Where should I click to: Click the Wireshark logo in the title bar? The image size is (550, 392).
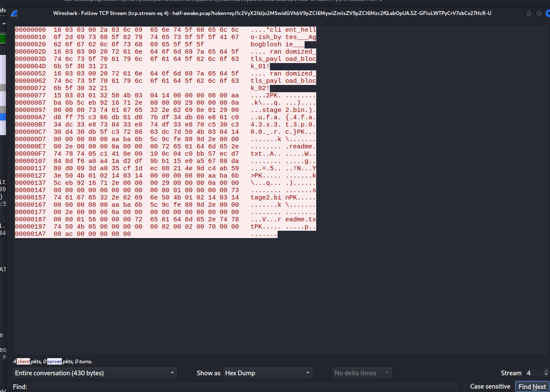click(14, 13)
